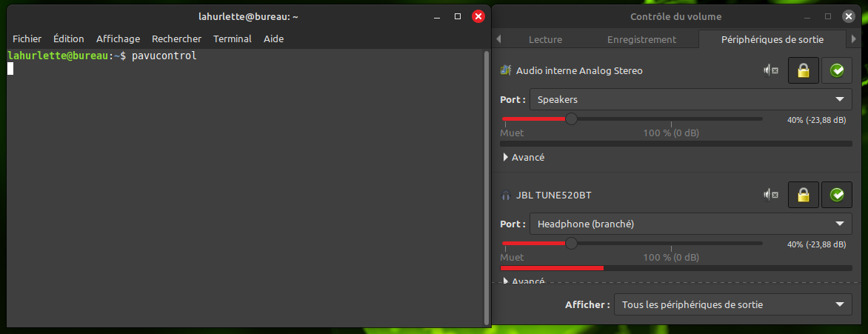Click the JBL TUNE520BT headphones icon

506,196
